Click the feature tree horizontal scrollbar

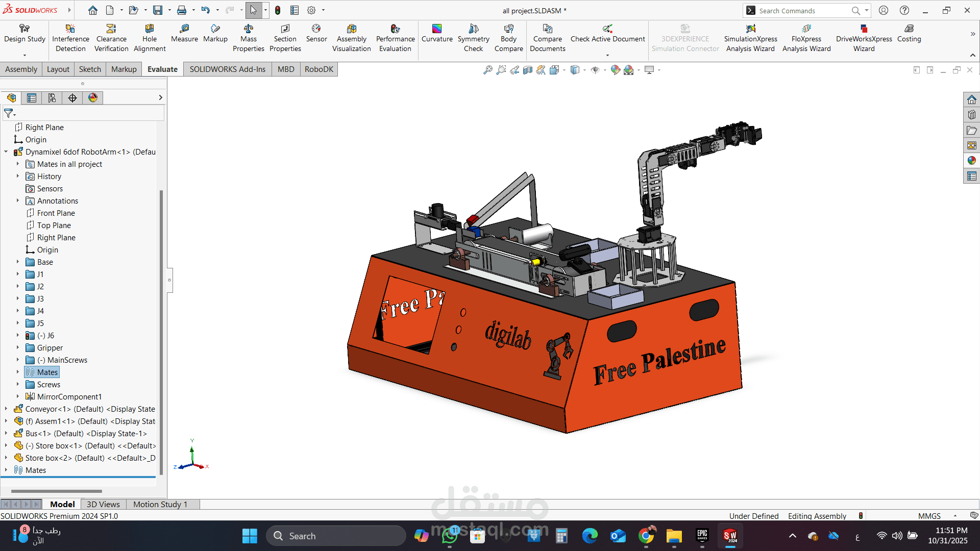click(x=56, y=491)
